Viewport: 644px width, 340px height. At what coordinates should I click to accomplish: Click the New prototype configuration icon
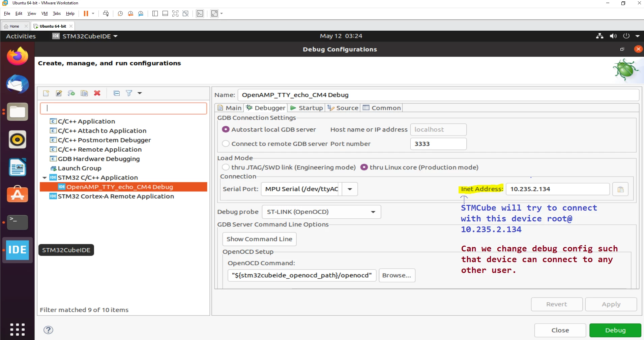59,93
